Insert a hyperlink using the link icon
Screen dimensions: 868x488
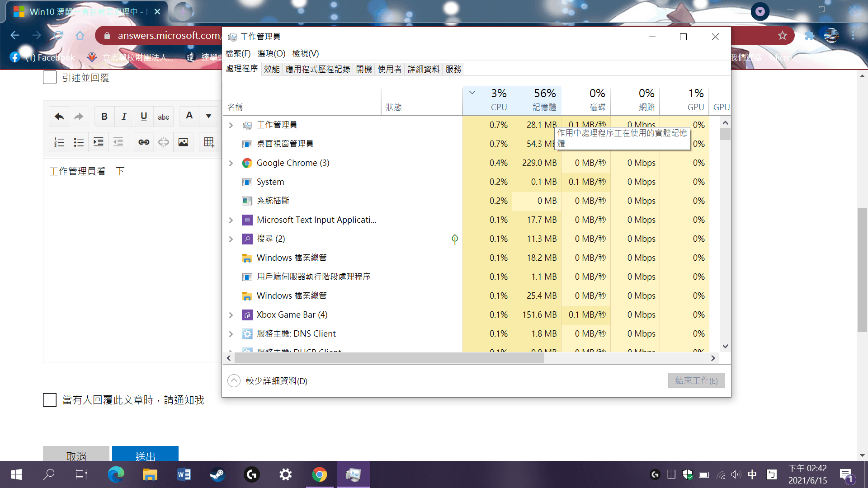[x=144, y=142]
